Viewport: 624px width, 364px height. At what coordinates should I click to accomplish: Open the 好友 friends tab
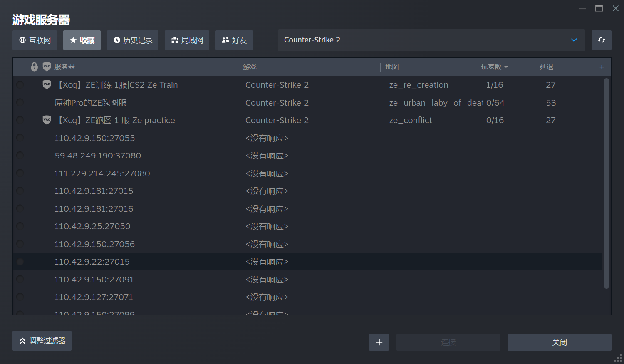coord(234,40)
